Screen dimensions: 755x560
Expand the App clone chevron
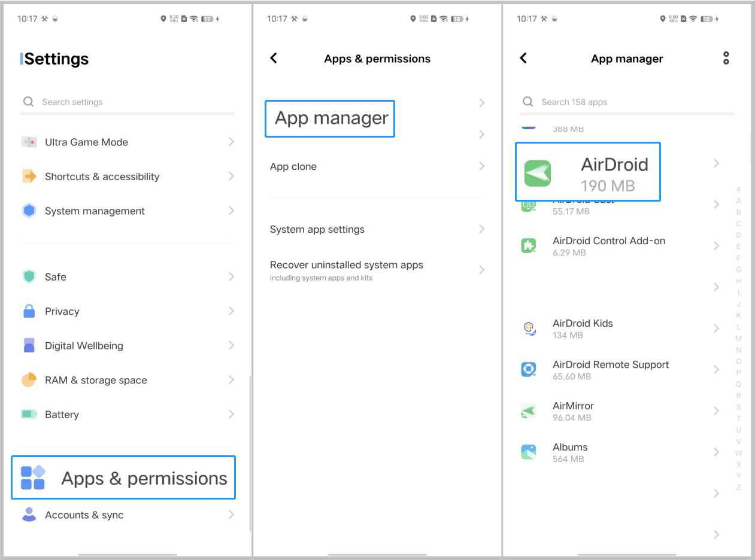point(482,166)
